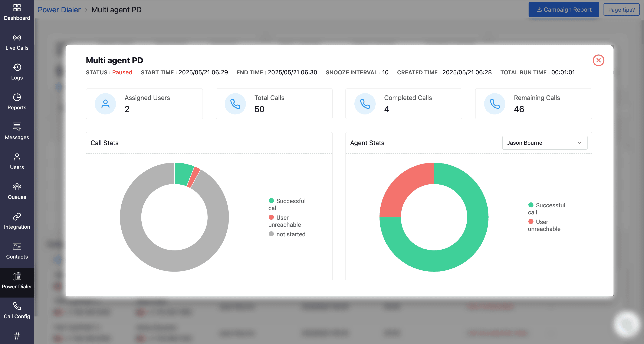Download the Campaign Report
Screen dimensions: 644x344
click(x=563, y=10)
